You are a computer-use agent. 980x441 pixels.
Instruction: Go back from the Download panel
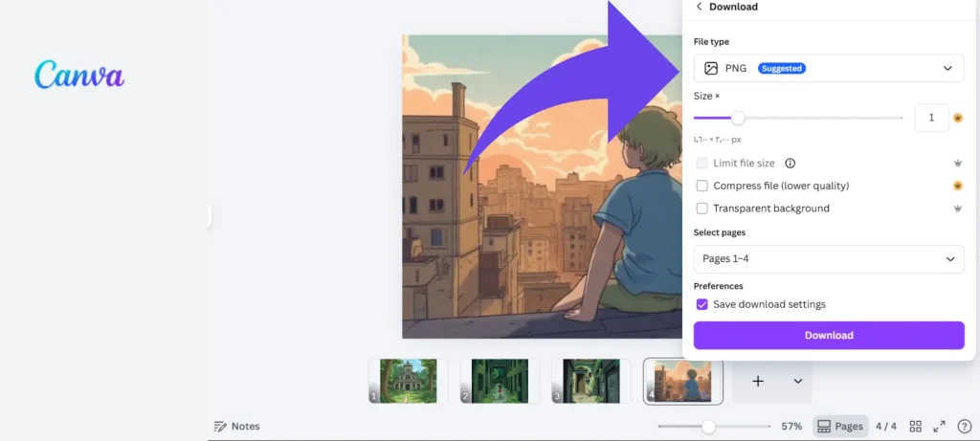point(700,7)
